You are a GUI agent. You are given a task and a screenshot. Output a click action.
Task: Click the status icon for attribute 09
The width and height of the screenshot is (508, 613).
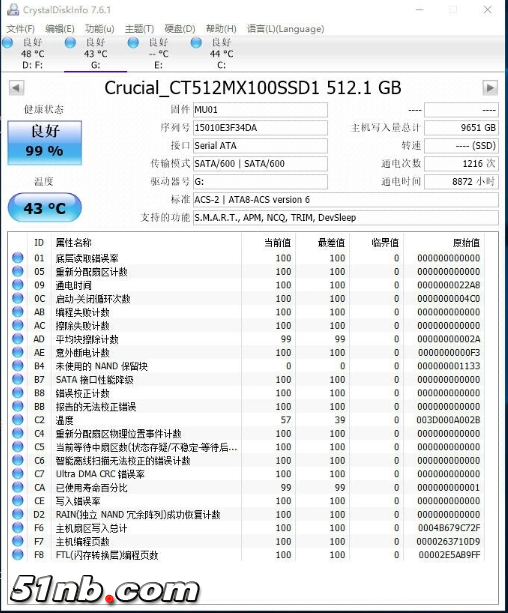[18, 285]
